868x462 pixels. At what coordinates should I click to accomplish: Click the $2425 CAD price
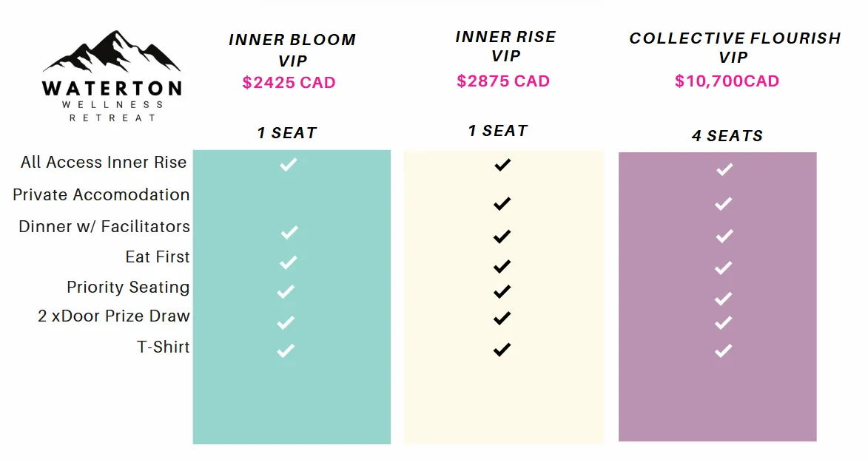click(289, 83)
